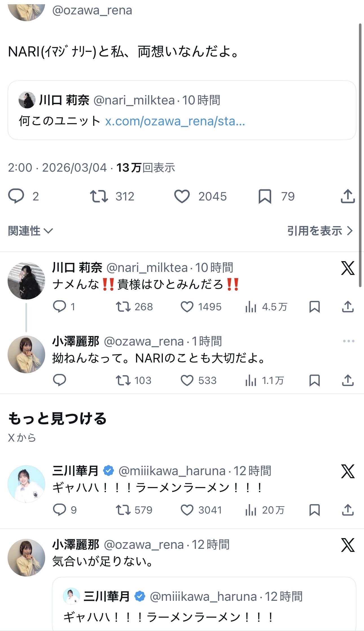Reply to 三川華月's ramen post with 9 comments
Viewport: 364px width, 631px height.
point(60,510)
